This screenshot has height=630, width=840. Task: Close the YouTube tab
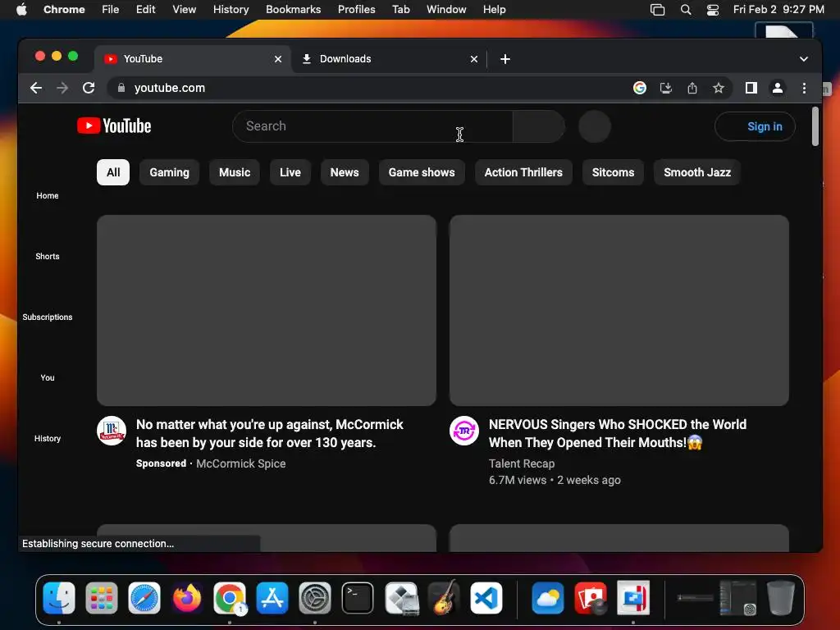point(278,59)
